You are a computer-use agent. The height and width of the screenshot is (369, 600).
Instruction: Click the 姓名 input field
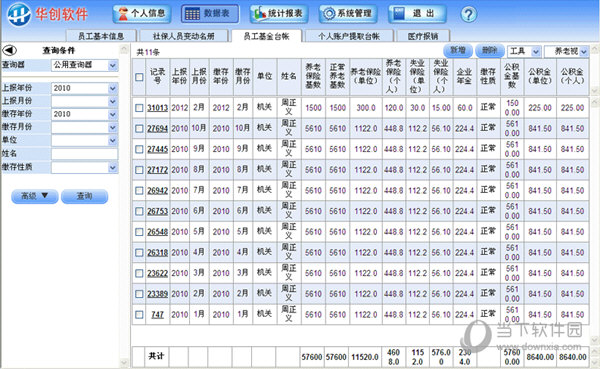click(85, 154)
